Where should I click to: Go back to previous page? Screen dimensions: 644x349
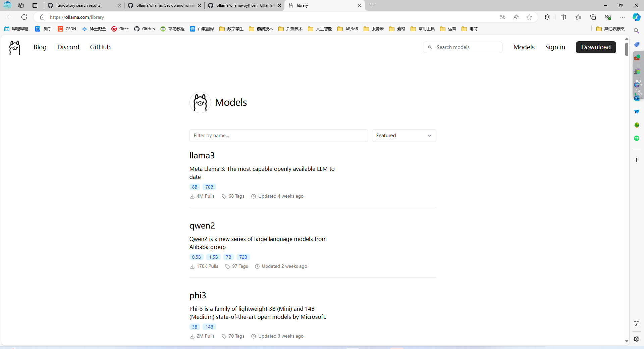(x=9, y=17)
